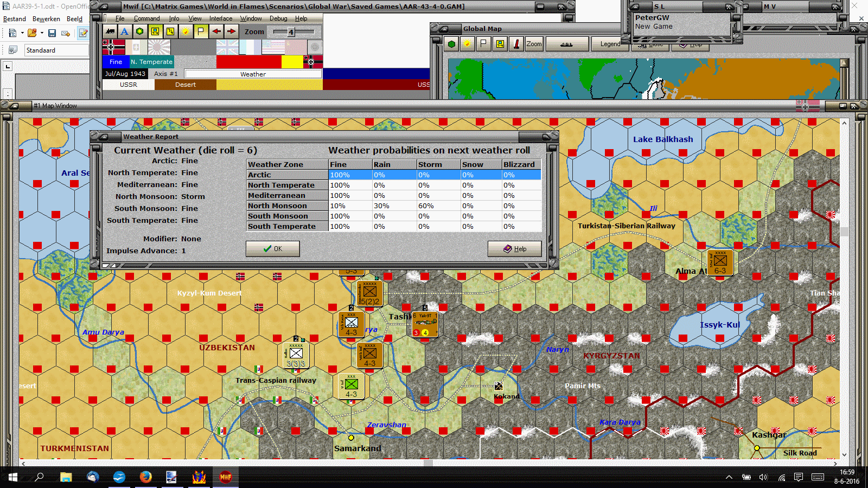Open the dropdown arrow beside the OpenOffice open icon
Viewport: 868px width, 488px height.
tap(42, 34)
